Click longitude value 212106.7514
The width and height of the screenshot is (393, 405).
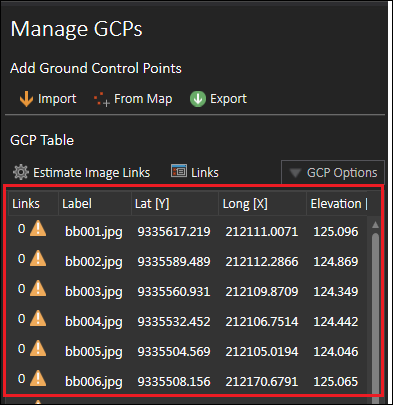[262, 321]
